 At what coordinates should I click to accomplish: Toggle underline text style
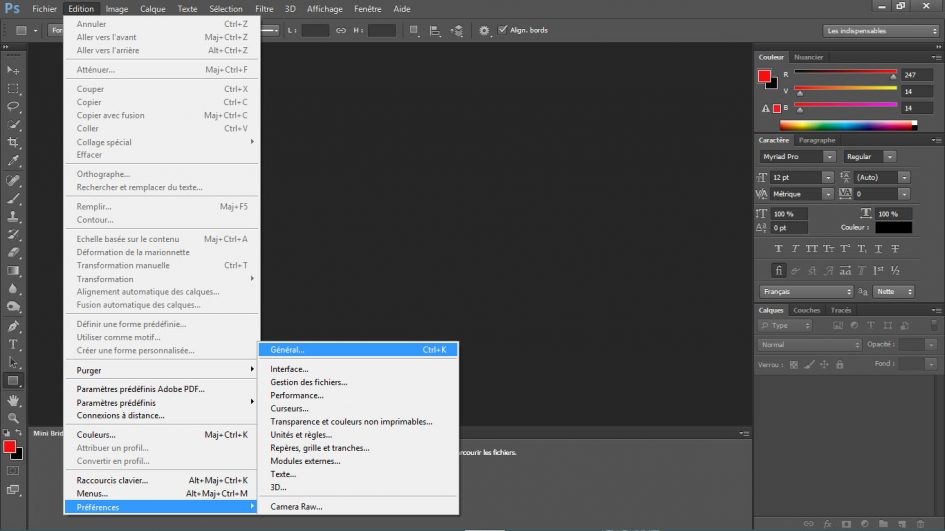(879, 248)
